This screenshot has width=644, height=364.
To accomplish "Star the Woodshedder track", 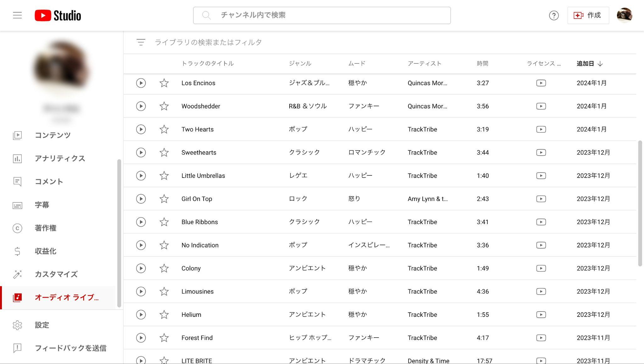I will point(164,106).
